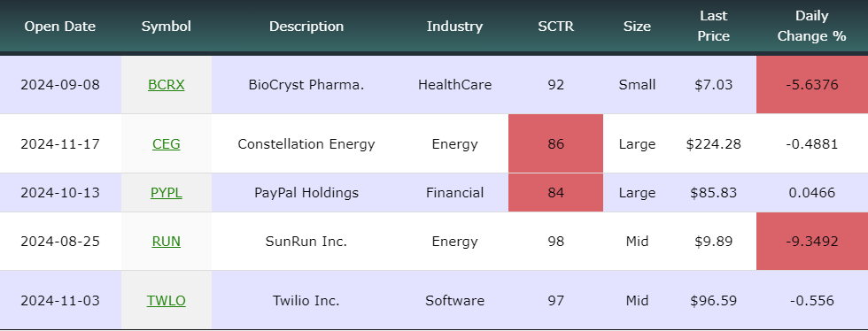Open the BCRX symbol link

(x=167, y=85)
